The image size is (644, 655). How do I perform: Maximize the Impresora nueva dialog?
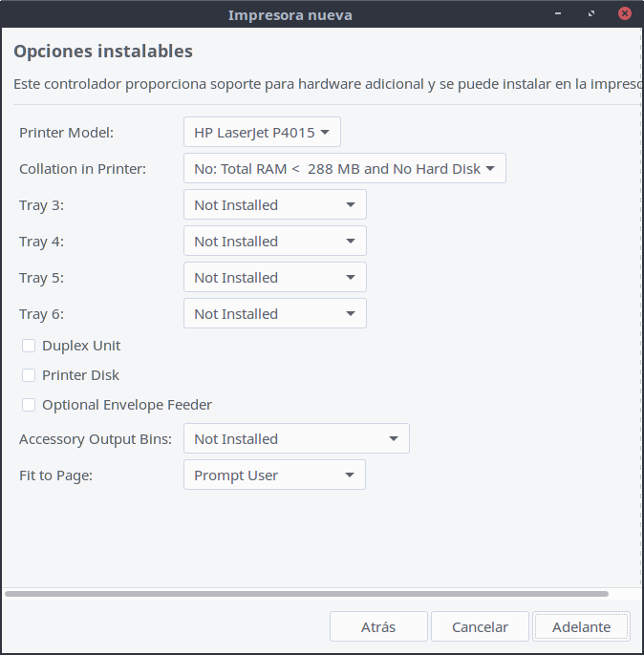coord(592,14)
